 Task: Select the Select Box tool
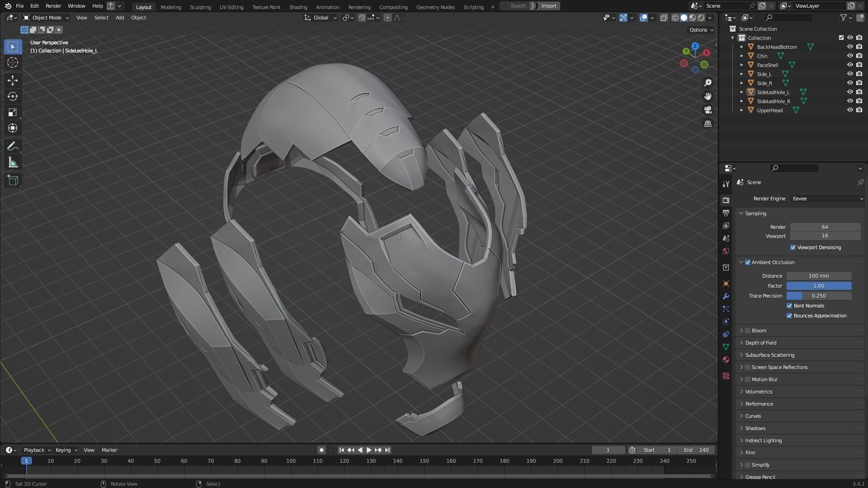13,47
